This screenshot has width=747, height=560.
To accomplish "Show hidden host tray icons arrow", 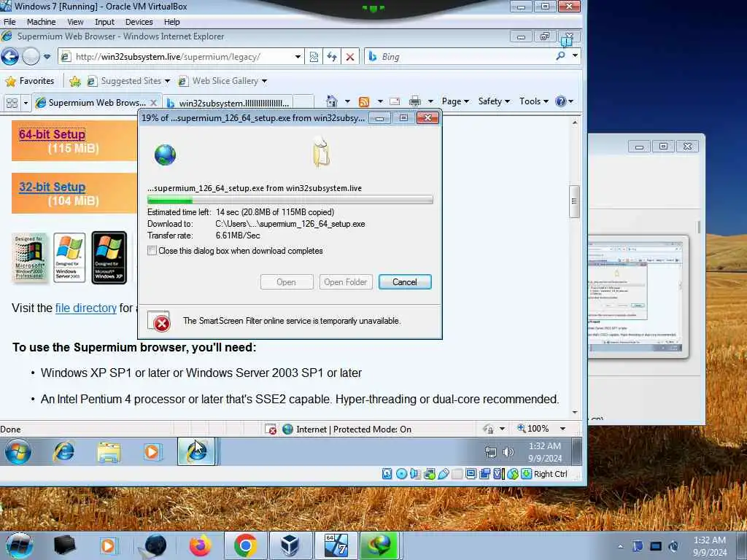I will tap(620, 547).
